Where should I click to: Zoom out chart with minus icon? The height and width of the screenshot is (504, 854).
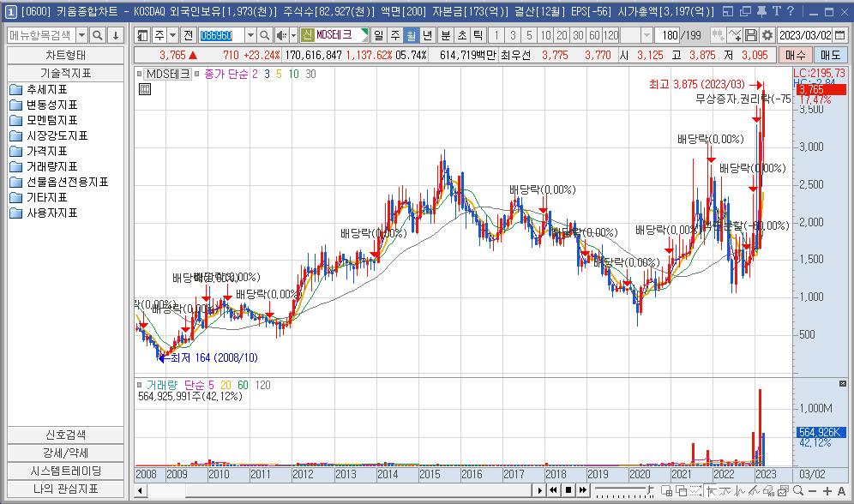[x=812, y=491]
